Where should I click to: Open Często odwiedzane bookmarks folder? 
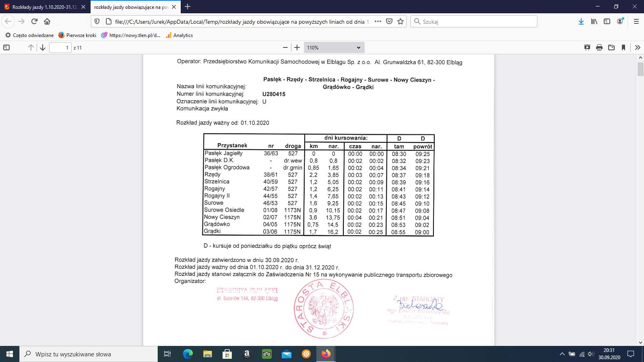coord(29,35)
